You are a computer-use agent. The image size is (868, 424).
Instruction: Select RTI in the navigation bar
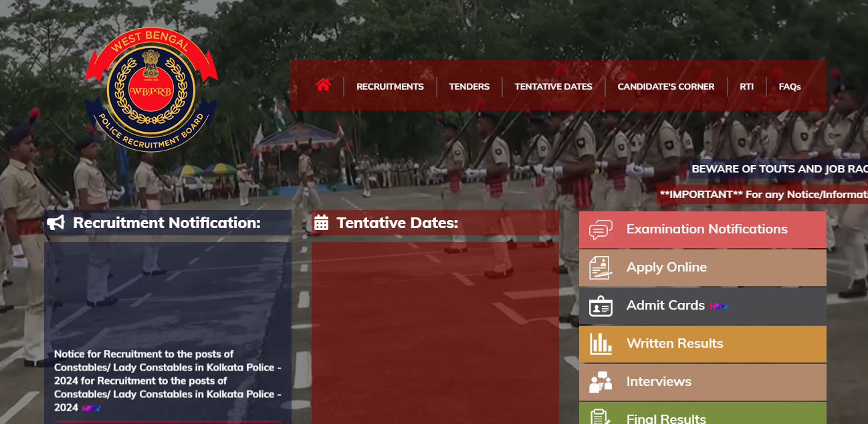click(x=746, y=86)
